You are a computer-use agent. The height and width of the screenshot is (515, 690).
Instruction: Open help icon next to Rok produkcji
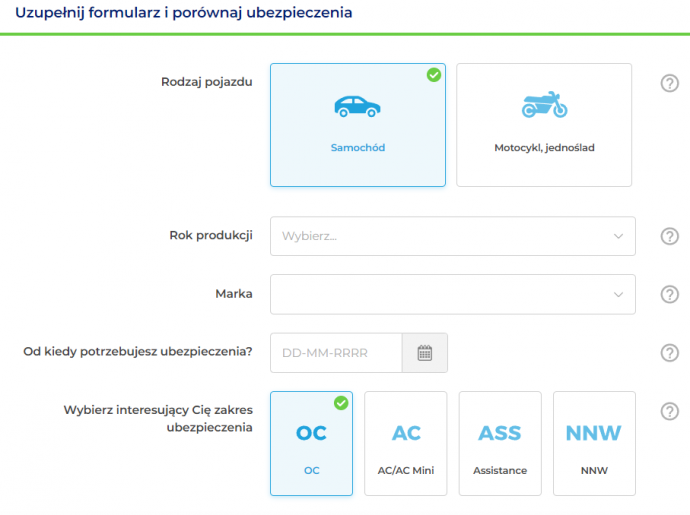click(x=669, y=236)
